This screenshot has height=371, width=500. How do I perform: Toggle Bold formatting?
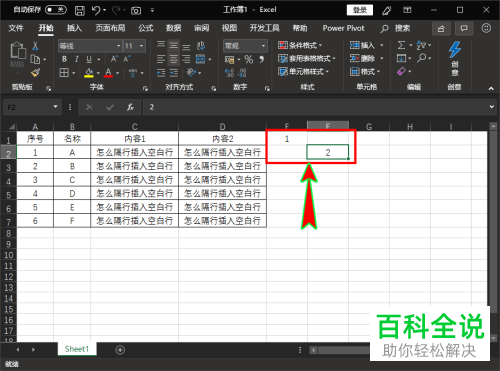click(64, 59)
